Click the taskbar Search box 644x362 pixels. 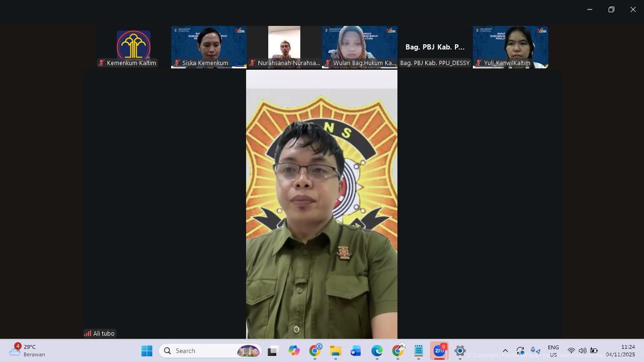pyautogui.click(x=211, y=351)
